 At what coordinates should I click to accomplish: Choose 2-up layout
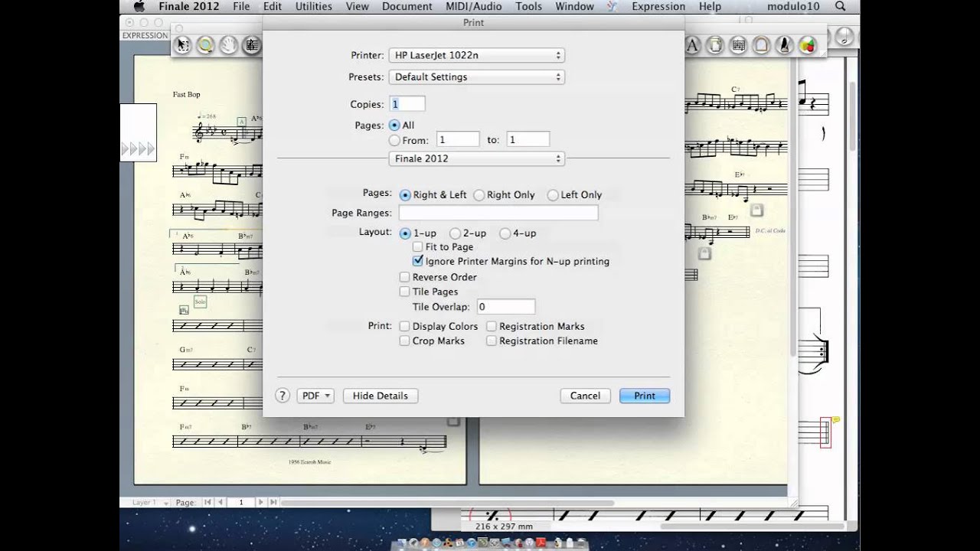pyautogui.click(x=455, y=233)
